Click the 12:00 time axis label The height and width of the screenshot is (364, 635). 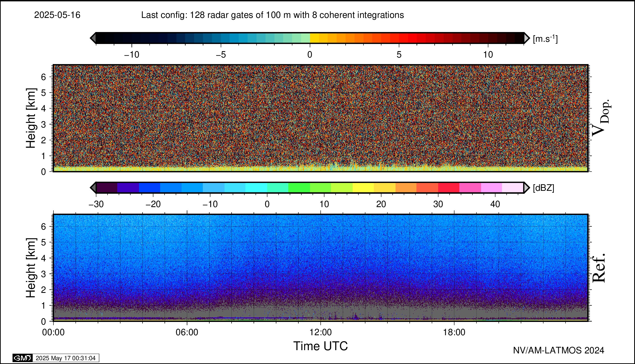point(320,333)
